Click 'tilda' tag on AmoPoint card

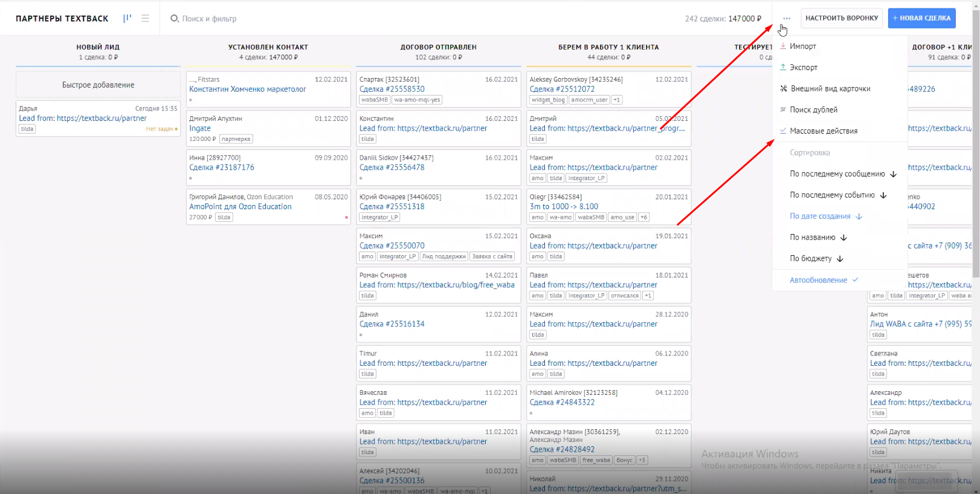(x=224, y=217)
